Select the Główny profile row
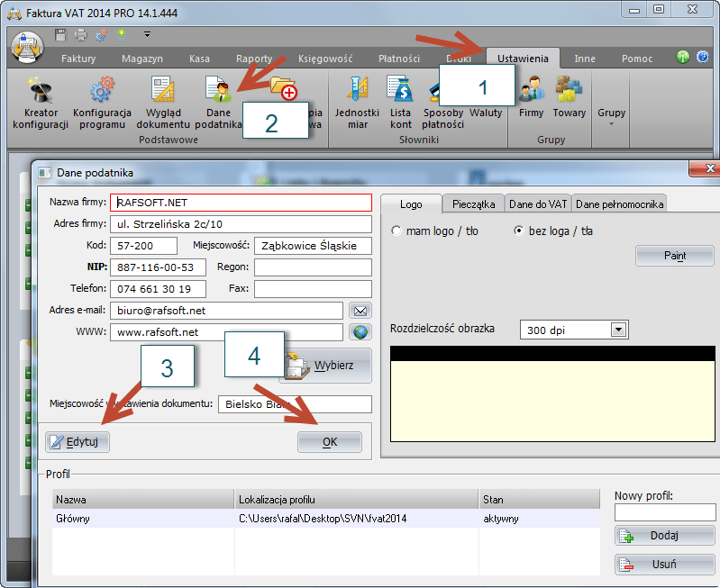 [x=326, y=519]
